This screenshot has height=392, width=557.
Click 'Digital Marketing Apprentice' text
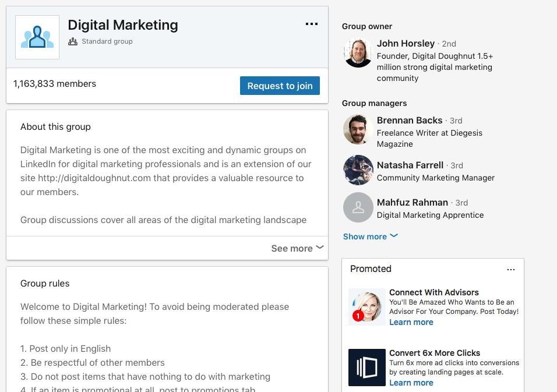430,215
